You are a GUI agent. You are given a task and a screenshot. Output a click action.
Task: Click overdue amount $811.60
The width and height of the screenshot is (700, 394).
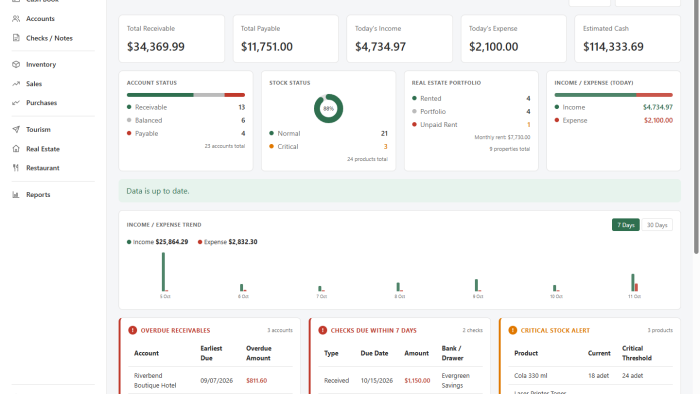point(256,381)
